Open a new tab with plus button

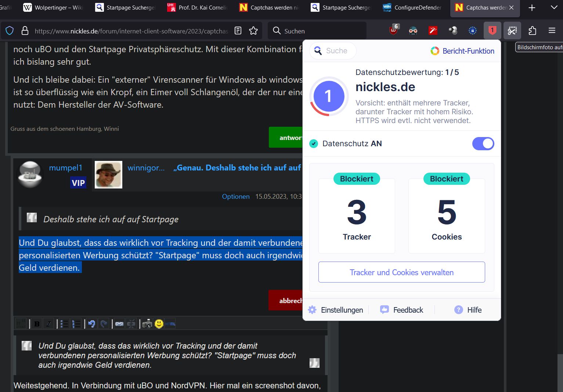532,7
